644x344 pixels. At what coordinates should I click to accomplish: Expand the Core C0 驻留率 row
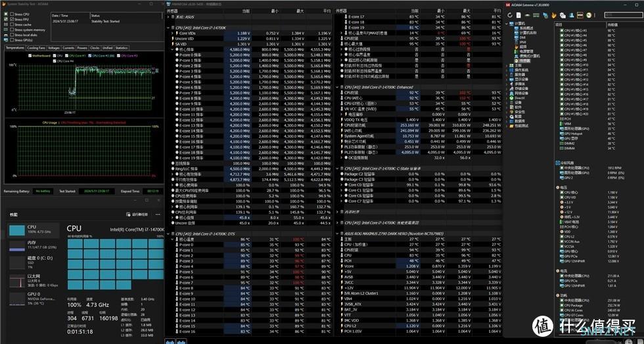pos(341,185)
